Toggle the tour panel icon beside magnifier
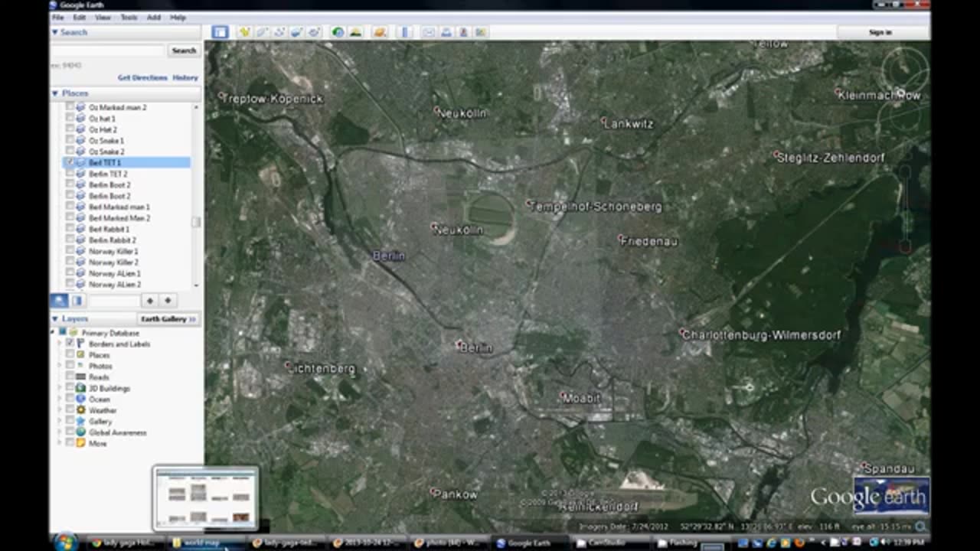The height and width of the screenshot is (551, 980). 77,301
